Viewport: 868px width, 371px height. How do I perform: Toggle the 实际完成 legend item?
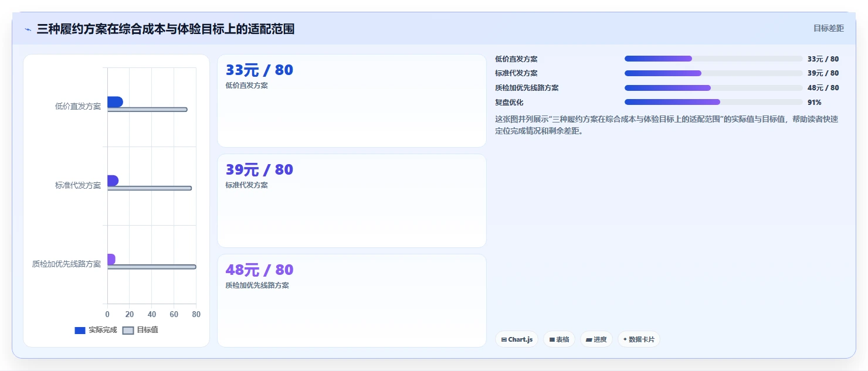tap(96, 330)
